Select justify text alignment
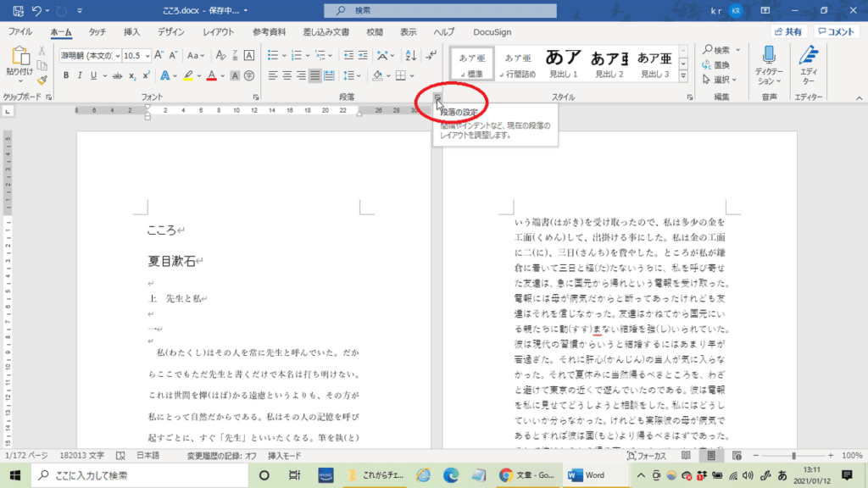The width and height of the screenshot is (868, 488). pos(314,75)
